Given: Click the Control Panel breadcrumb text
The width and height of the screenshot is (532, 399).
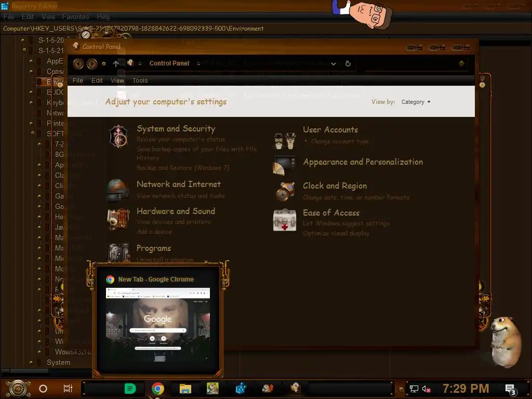Looking at the screenshot, I should 169,63.
